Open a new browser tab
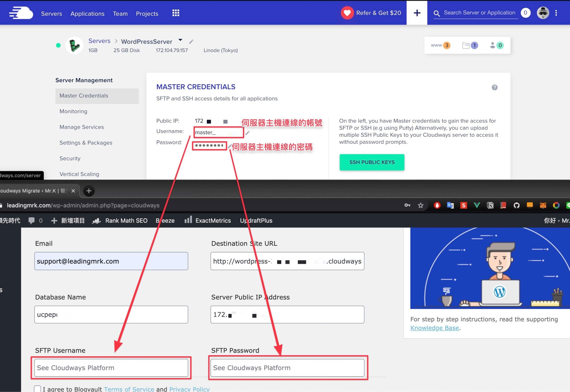This screenshot has height=392, width=570. pyautogui.click(x=89, y=191)
